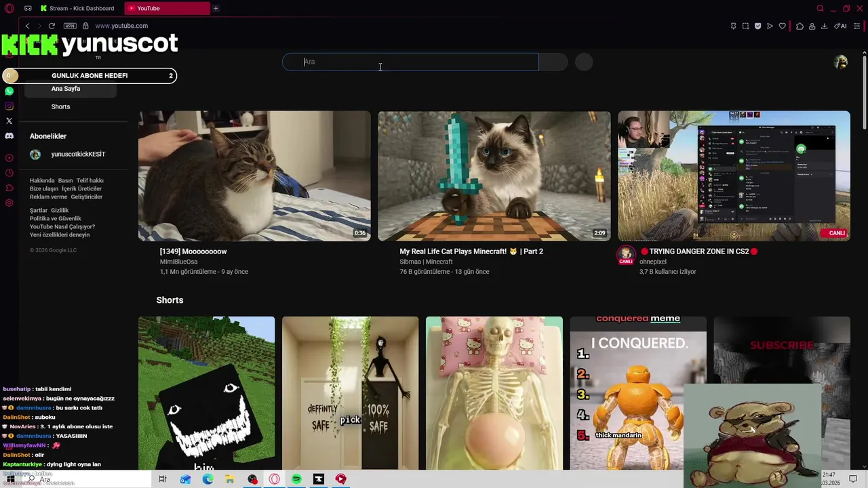Open Yeni özellikleri deneyin link
868x488 pixels.
coord(60,235)
